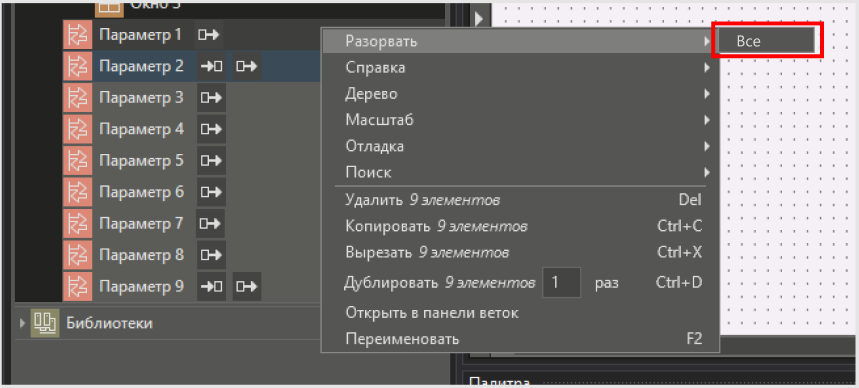The image size is (859, 388).
Task: Select the Библиотеки tree label
Action: pos(110,323)
